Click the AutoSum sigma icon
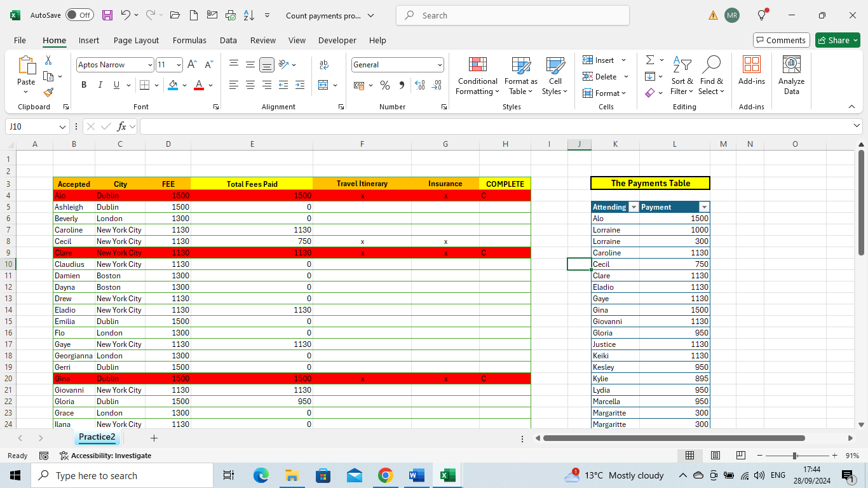This screenshot has height=488, width=868. click(650, 60)
